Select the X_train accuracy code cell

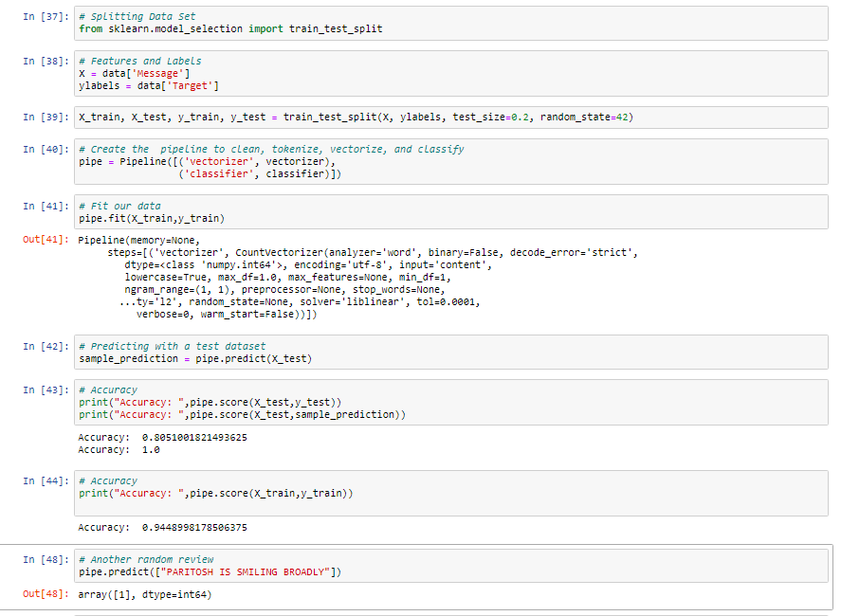(x=451, y=493)
